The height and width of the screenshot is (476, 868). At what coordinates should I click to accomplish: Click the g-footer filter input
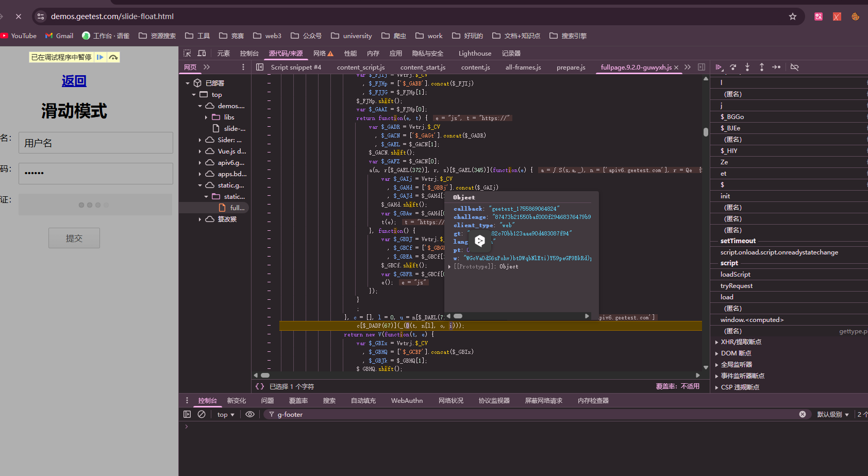coord(536,414)
